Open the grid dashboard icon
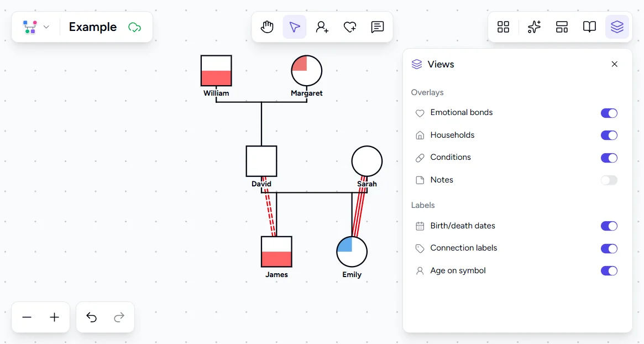This screenshot has width=644, height=344. [503, 27]
